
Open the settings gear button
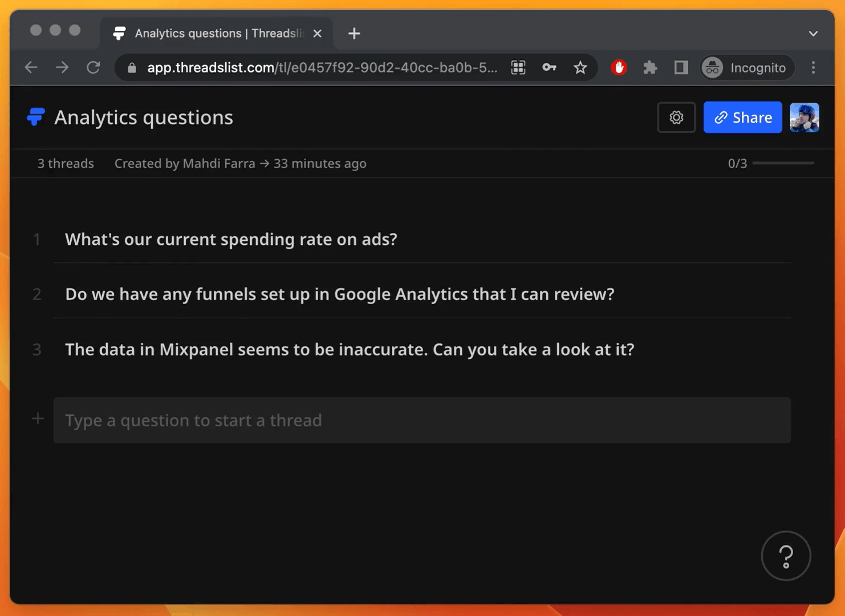676,117
